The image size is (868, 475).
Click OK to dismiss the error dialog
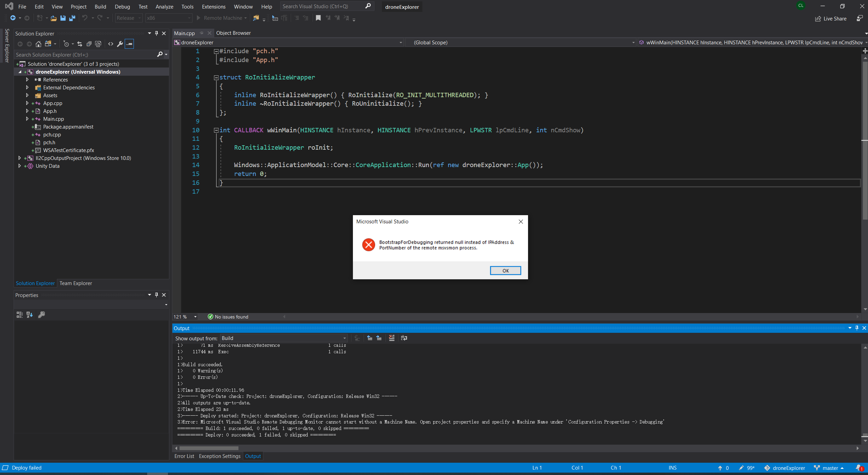[505, 270]
